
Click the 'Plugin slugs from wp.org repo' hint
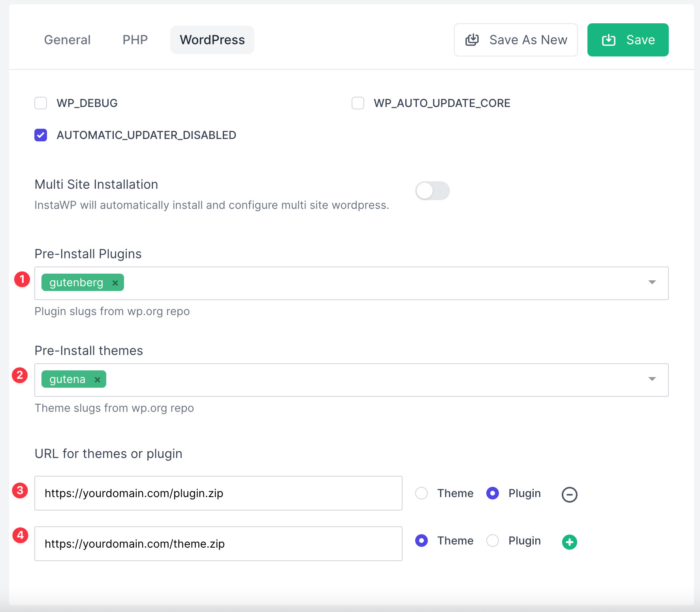(112, 311)
